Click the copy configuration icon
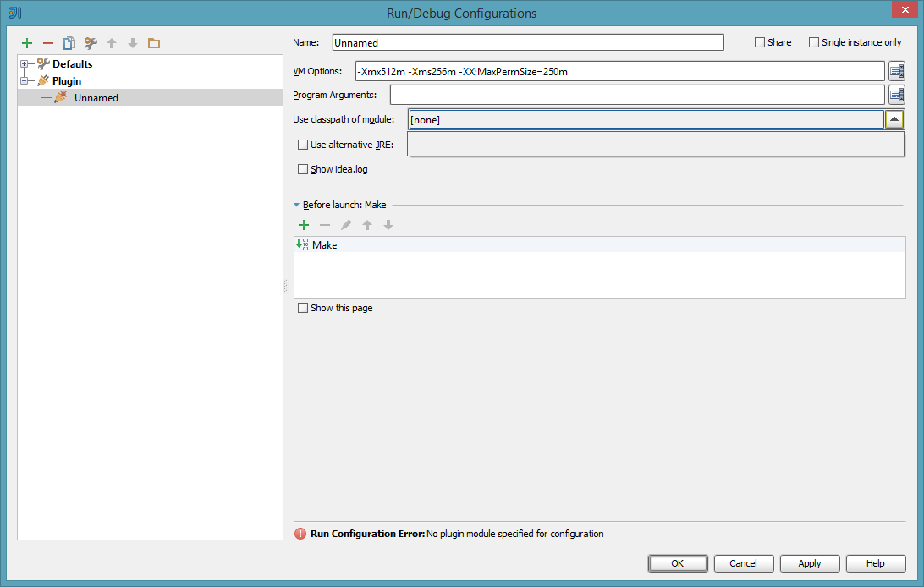 [x=69, y=43]
